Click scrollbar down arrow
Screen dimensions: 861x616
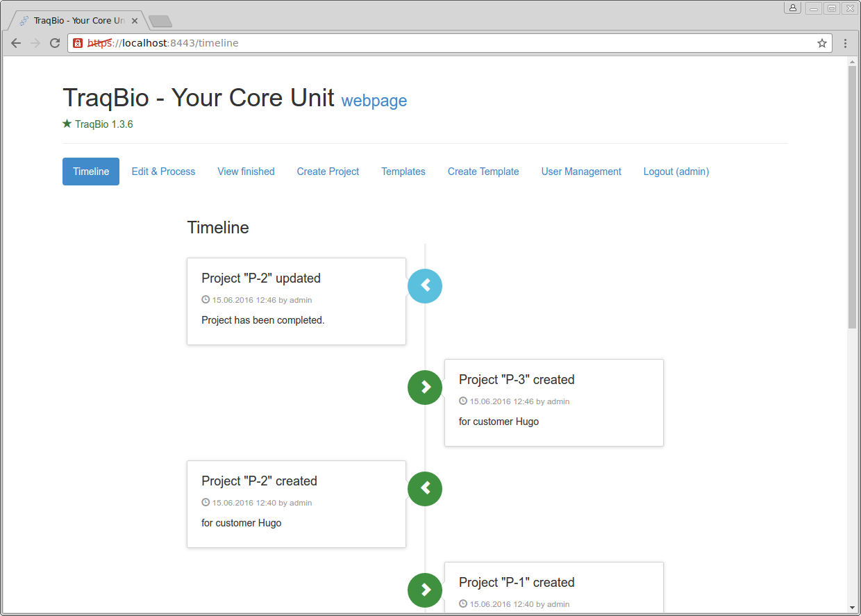coord(853,608)
